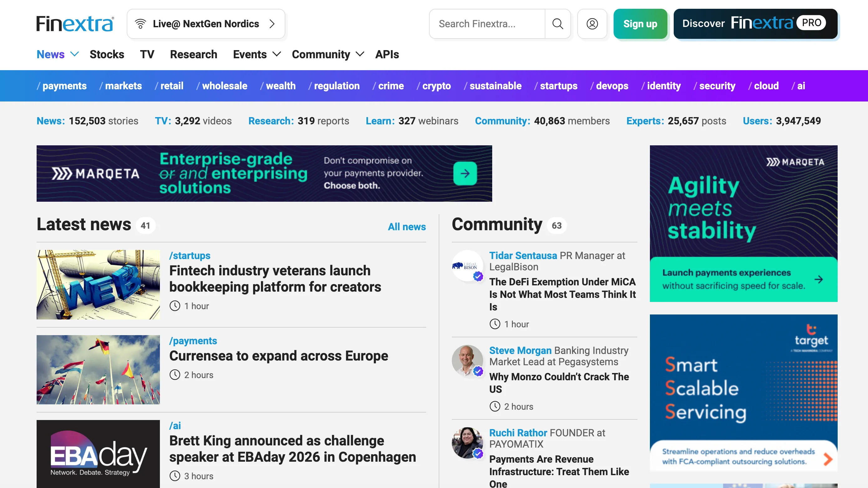Click the Community members stat link
This screenshot has width=868, height=488.
click(x=542, y=121)
